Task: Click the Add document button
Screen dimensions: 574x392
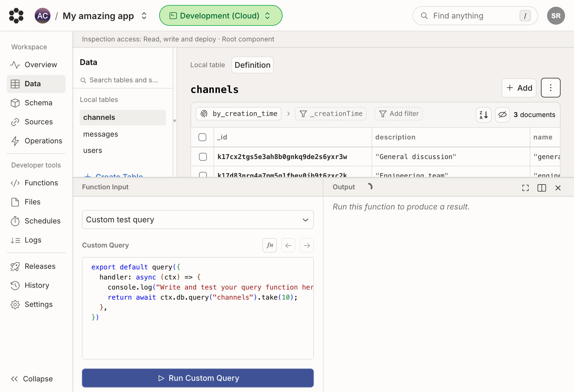Action: (519, 88)
